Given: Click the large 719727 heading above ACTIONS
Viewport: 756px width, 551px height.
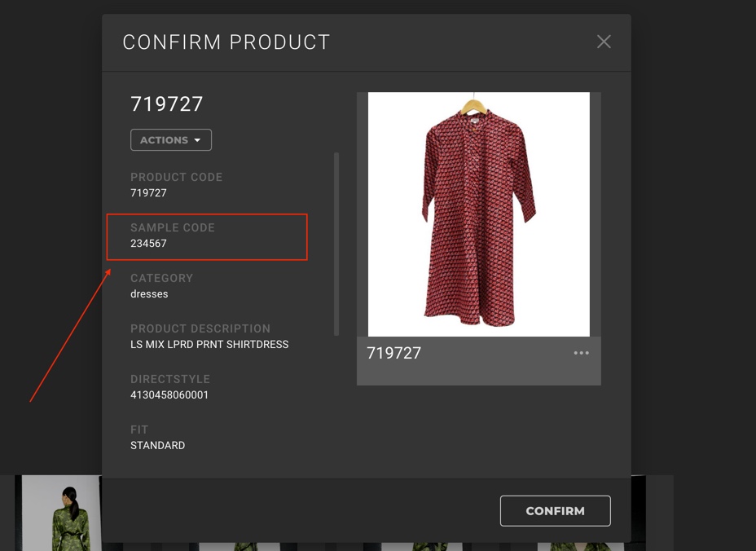Looking at the screenshot, I should [x=167, y=104].
